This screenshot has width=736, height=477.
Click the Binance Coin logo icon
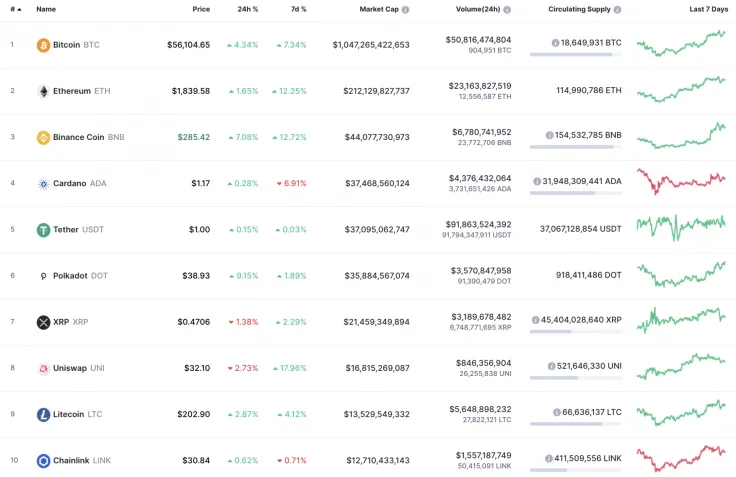(43, 137)
